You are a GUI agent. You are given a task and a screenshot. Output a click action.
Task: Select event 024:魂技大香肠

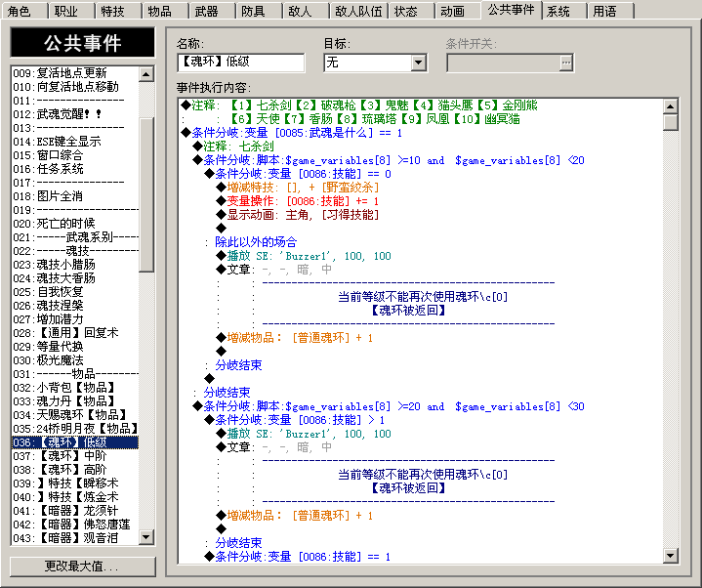pyautogui.click(x=75, y=278)
